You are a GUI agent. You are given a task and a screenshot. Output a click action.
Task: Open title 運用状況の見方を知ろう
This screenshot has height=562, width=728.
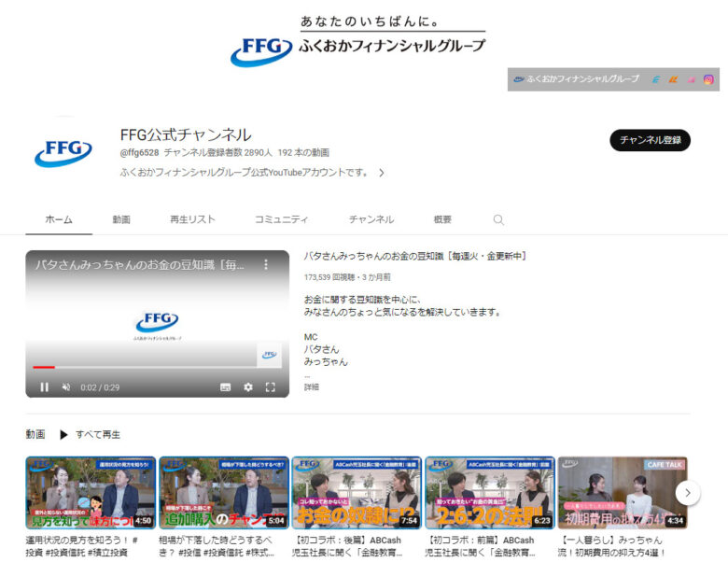(x=82, y=546)
